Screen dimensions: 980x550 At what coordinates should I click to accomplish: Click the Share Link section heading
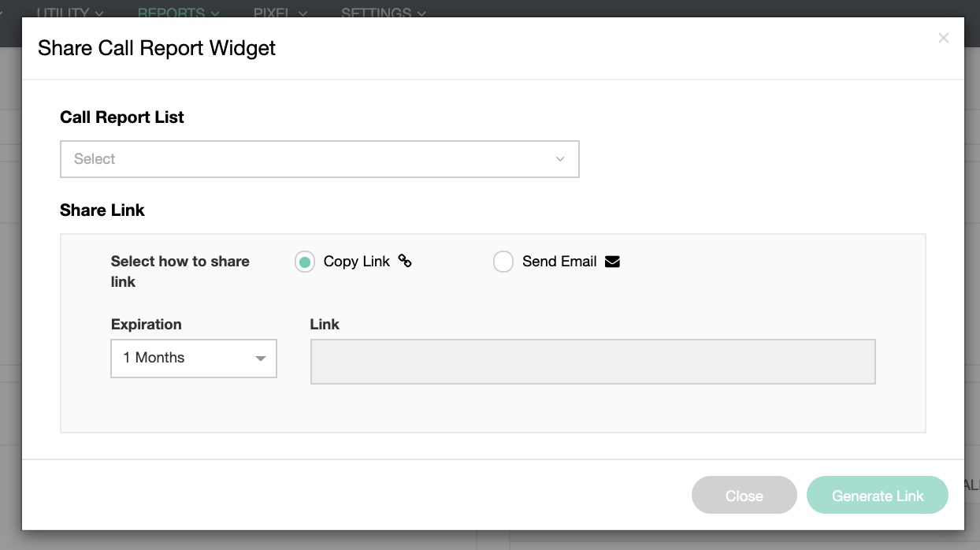pyautogui.click(x=102, y=210)
